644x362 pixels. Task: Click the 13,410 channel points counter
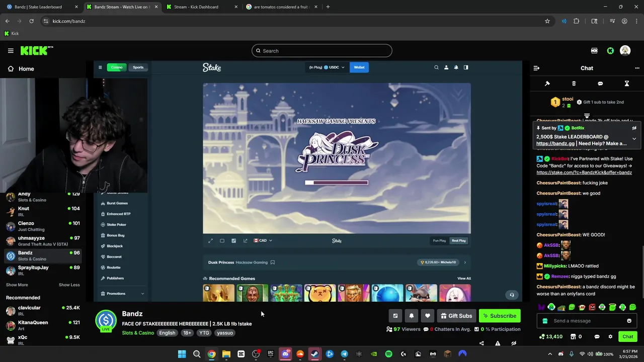pyautogui.click(x=550, y=336)
